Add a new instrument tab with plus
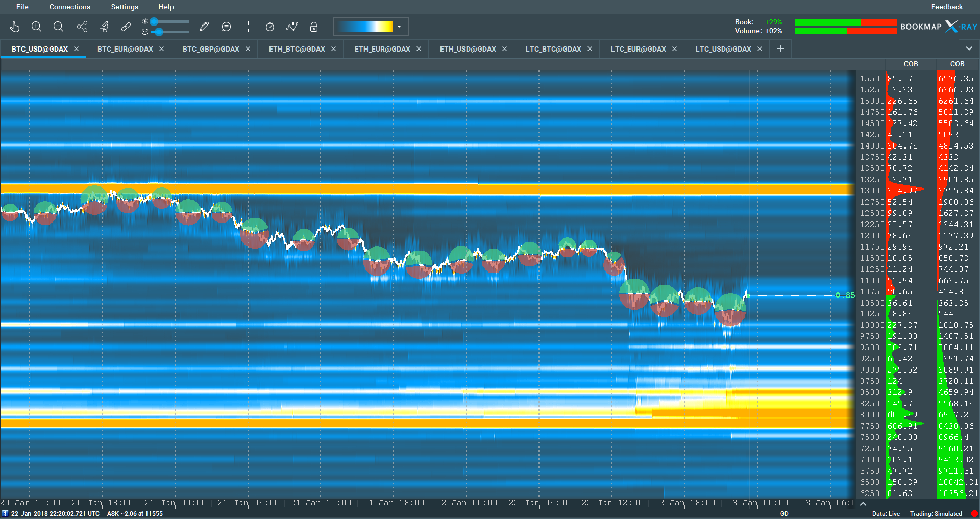This screenshot has width=980, height=519. click(780, 48)
